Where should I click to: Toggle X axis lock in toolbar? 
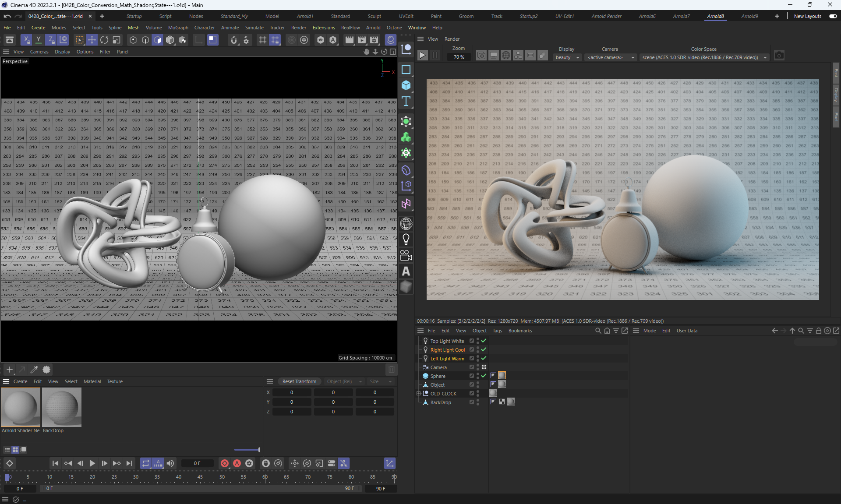point(26,40)
